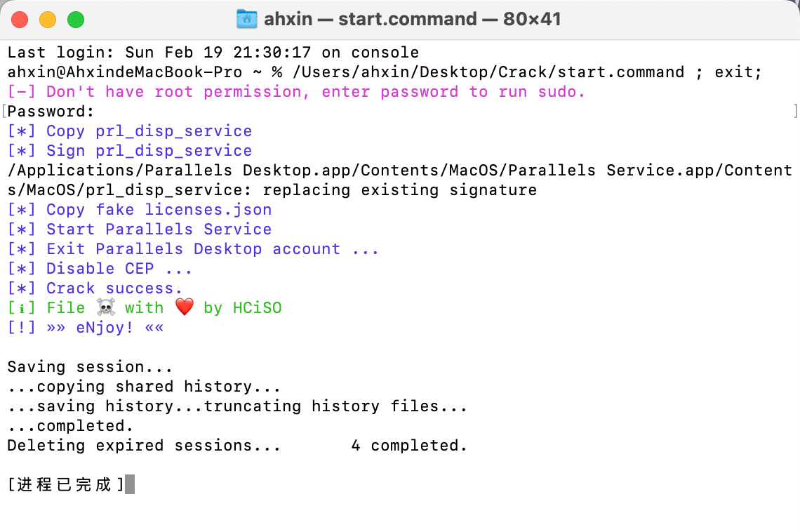Click the 'Start Parallels Service' line
Viewport: 800px width, 532px height.
click(x=139, y=229)
